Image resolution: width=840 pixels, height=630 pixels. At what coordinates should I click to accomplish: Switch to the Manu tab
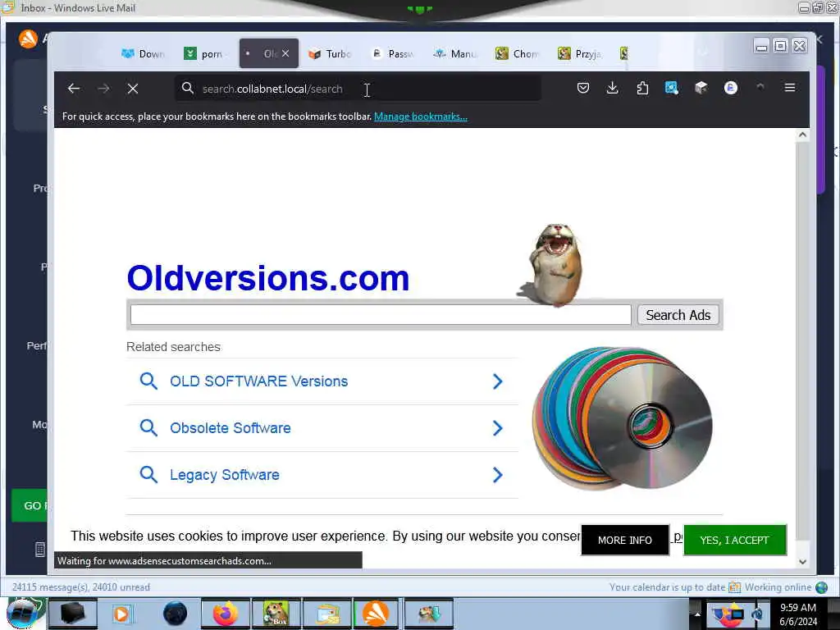click(454, 53)
